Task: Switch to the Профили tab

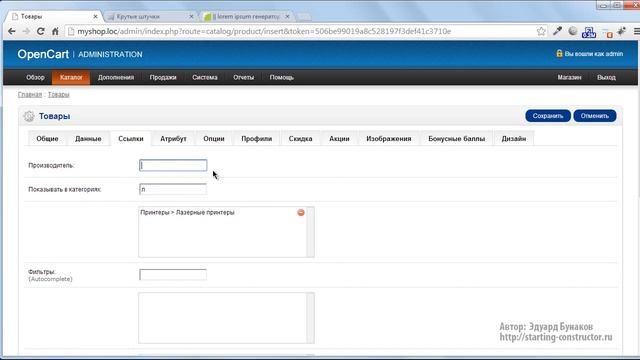Action: (257, 139)
